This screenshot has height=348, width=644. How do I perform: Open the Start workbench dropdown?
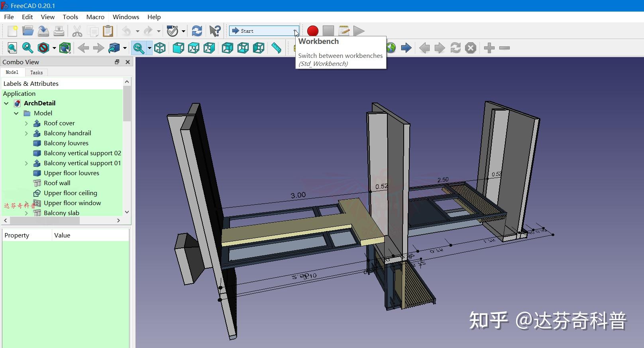(x=264, y=31)
